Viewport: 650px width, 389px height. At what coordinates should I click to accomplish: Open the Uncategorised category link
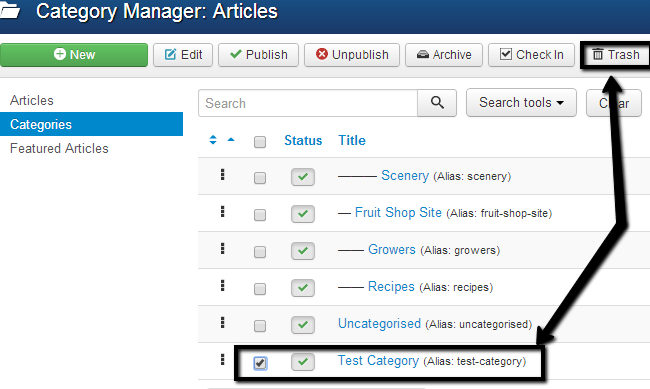[x=379, y=323]
